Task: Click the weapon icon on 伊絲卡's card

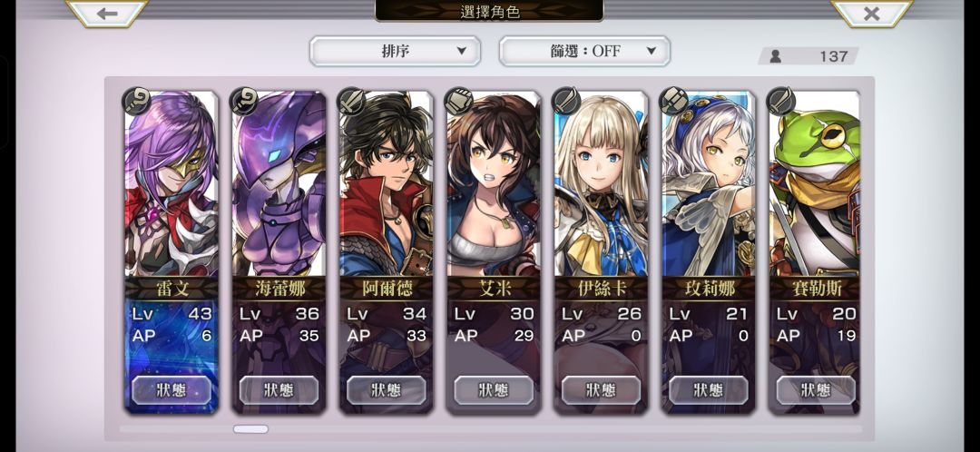Action: pos(567,102)
